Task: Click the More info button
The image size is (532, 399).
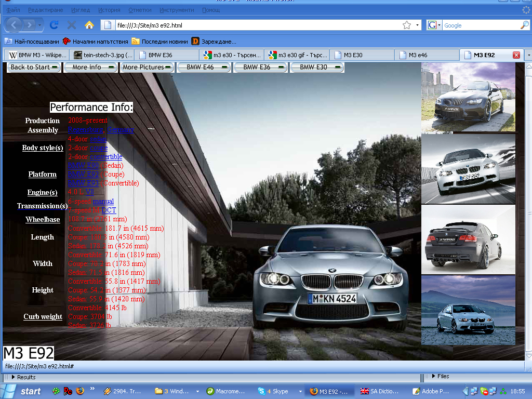Action: (x=90, y=67)
